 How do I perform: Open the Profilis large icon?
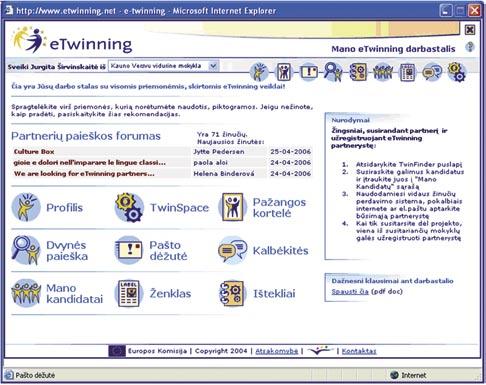pyautogui.click(x=26, y=207)
